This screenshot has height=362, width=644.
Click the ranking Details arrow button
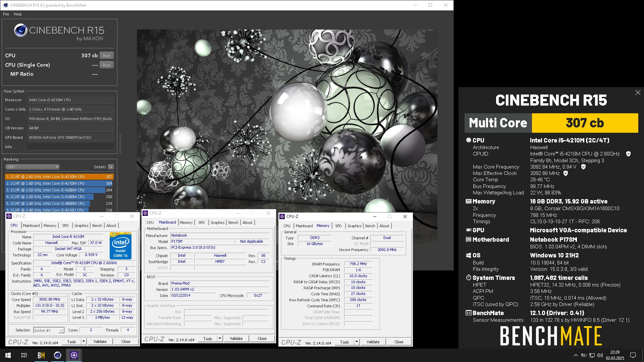(111, 167)
